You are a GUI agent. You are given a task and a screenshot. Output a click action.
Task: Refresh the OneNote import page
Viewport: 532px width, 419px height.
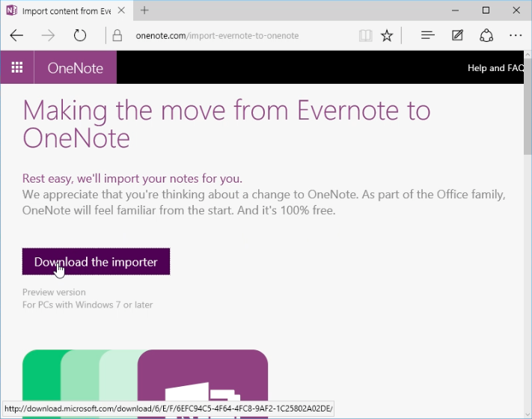[80, 35]
